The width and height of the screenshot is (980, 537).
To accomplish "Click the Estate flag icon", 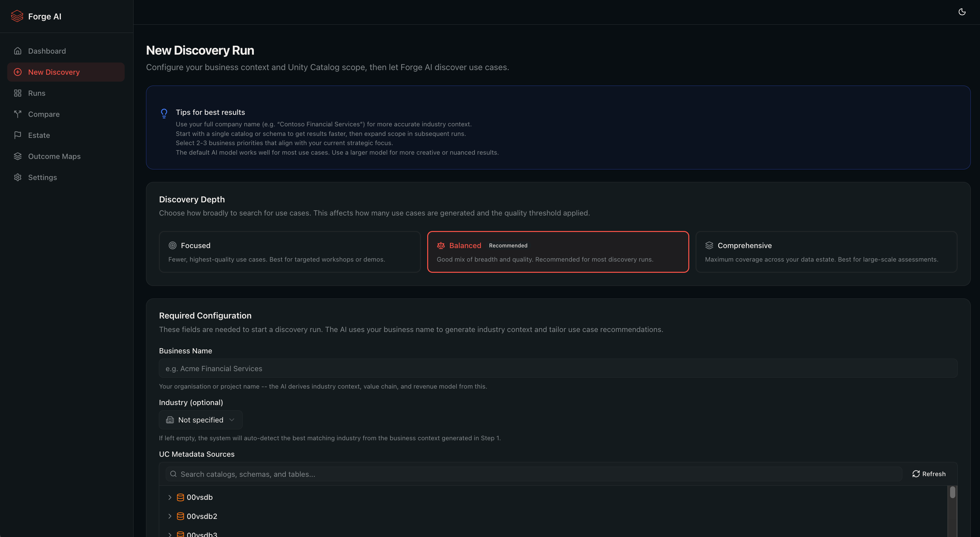I will [x=17, y=135].
